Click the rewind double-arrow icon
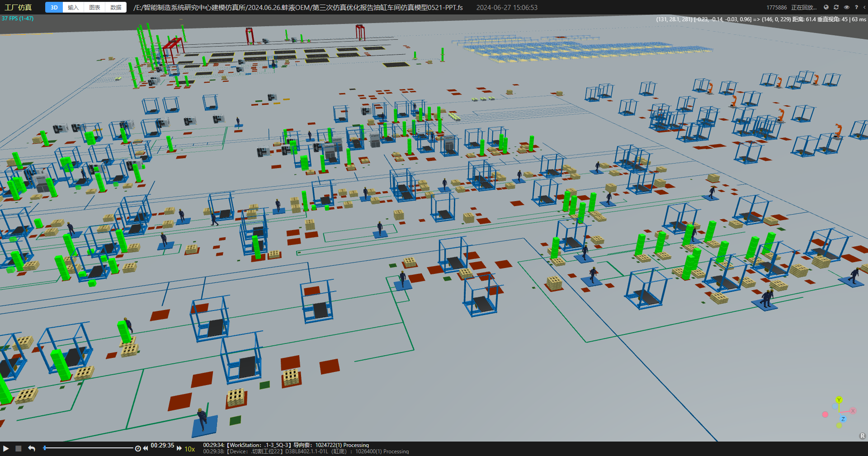 [146, 448]
